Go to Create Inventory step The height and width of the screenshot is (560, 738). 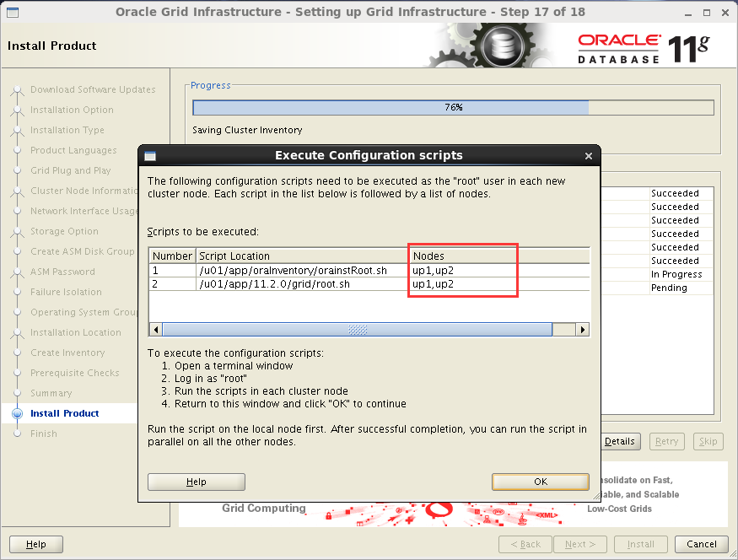click(67, 353)
